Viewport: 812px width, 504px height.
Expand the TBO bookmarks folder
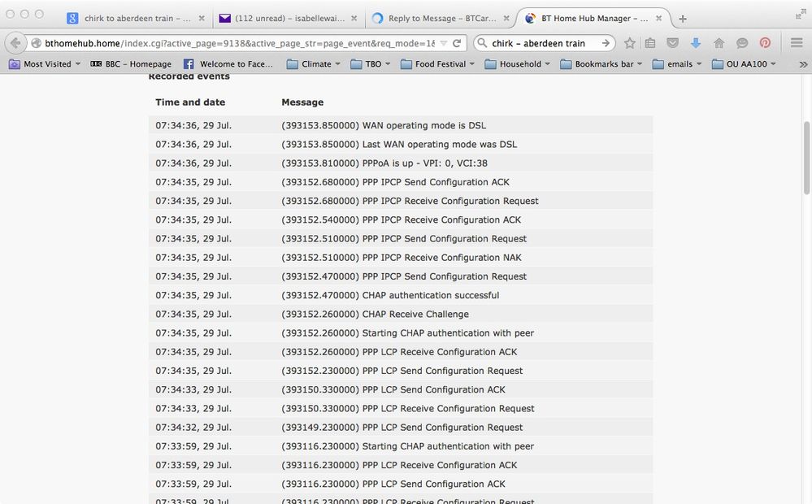(x=370, y=64)
